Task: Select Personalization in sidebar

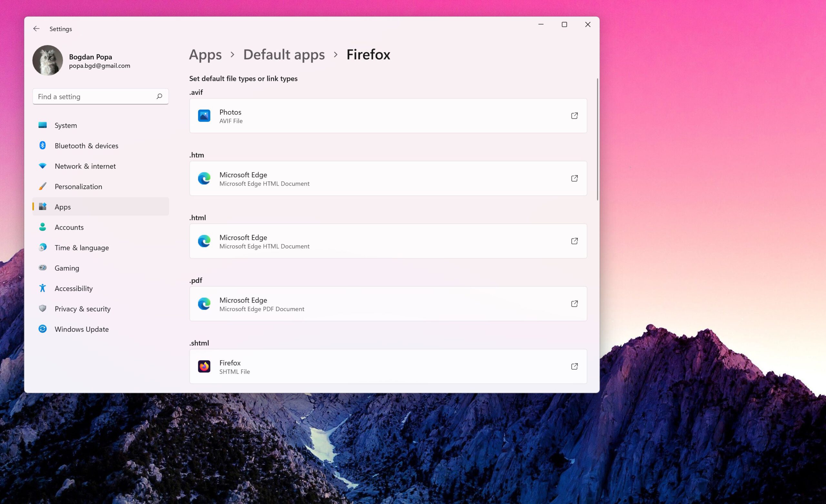Action: 101,187
